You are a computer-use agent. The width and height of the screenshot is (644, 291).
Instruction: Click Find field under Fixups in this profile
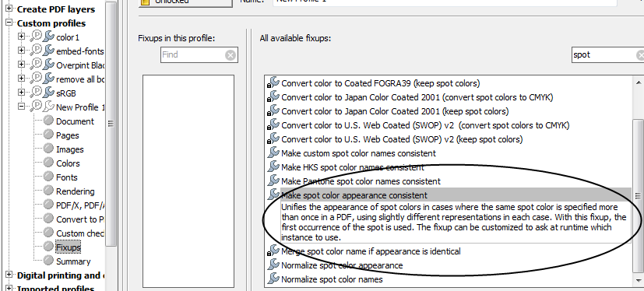tap(199, 54)
